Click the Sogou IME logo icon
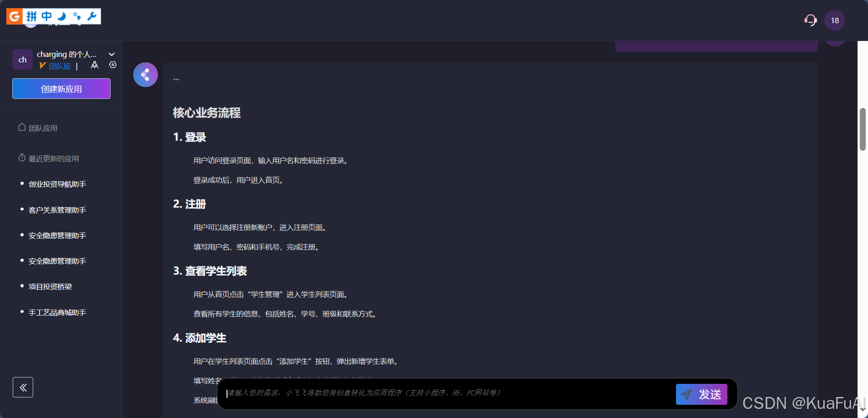The image size is (868, 418). tap(15, 16)
